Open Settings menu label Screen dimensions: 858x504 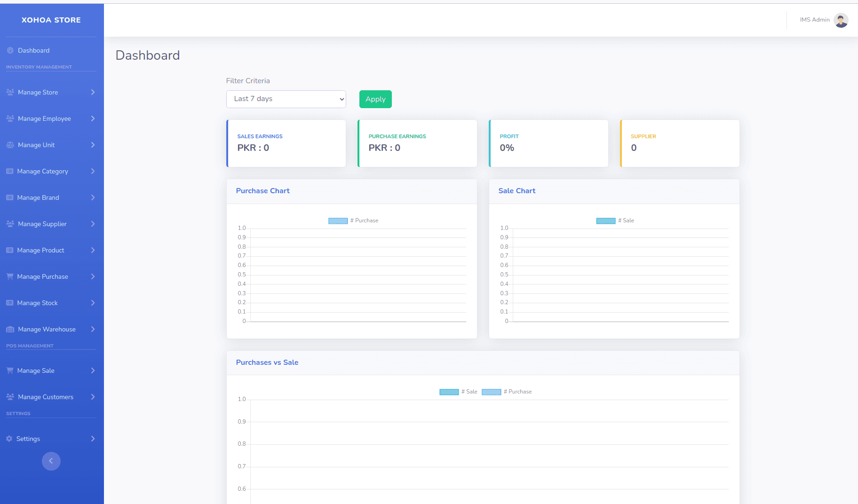(x=28, y=439)
